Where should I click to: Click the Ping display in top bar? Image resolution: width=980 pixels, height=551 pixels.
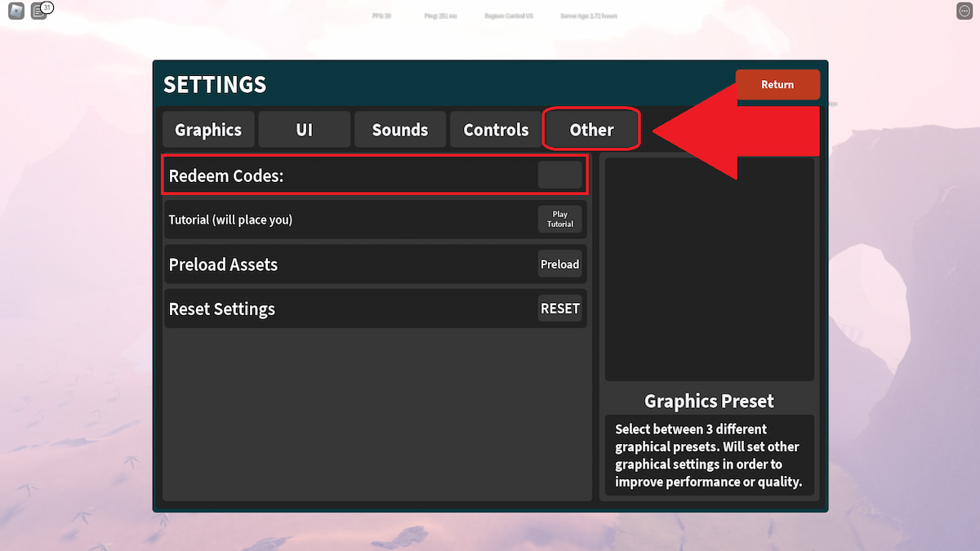(x=441, y=15)
